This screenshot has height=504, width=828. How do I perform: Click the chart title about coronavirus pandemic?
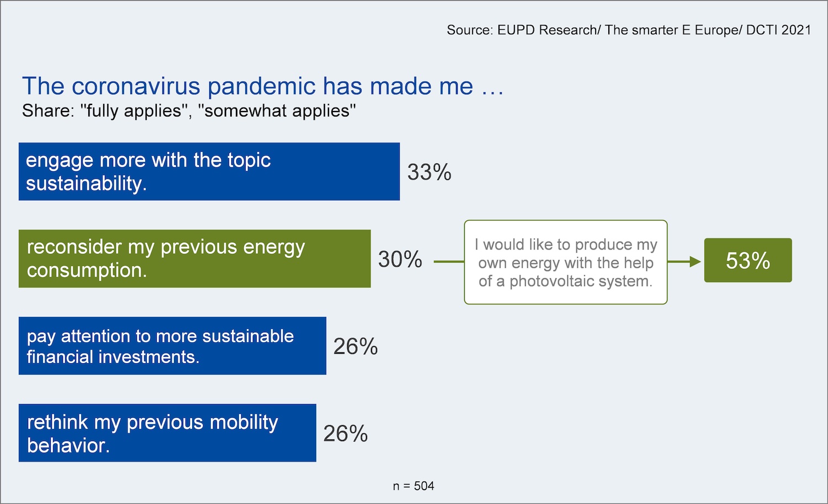(x=247, y=86)
